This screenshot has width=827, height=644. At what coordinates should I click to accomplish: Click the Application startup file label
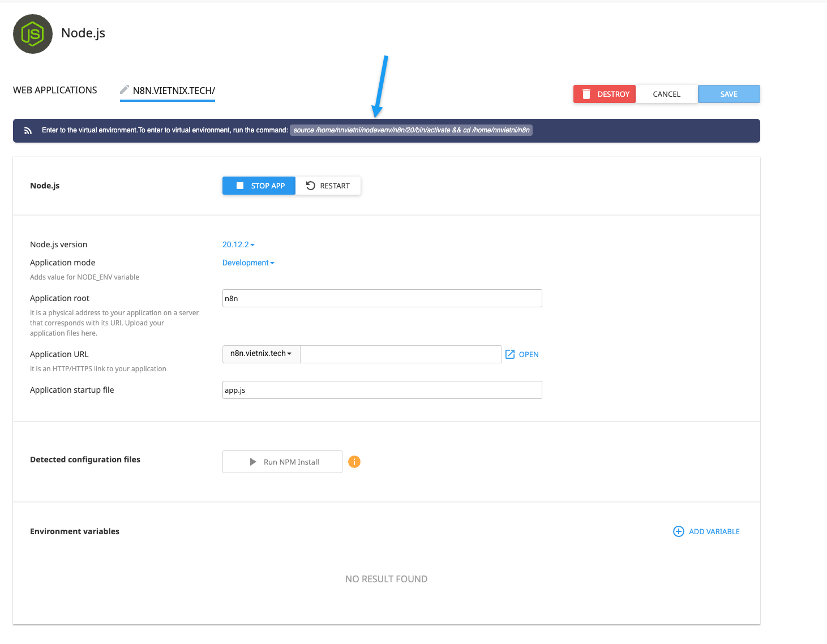(72, 390)
